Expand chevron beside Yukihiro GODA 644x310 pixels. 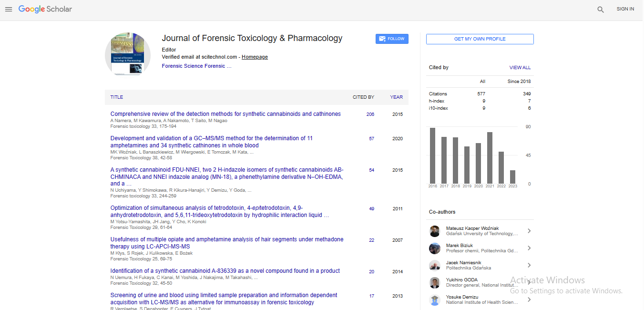[x=529, y=282]
